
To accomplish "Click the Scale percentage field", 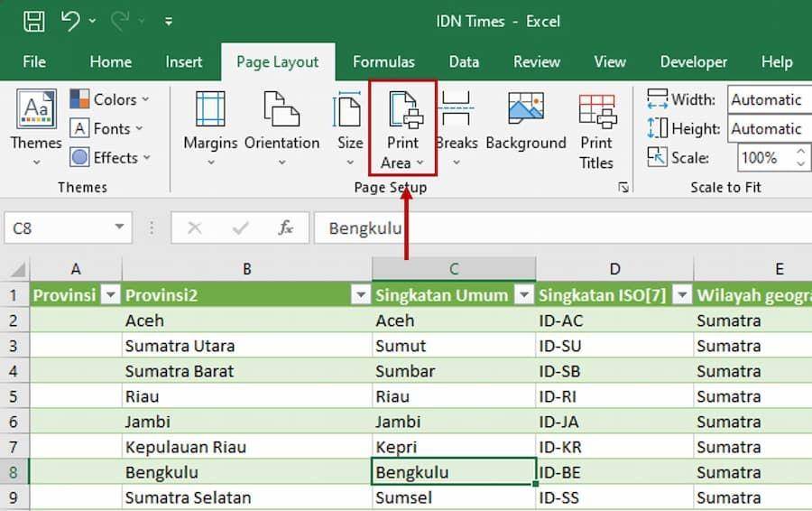I will click(x=765, y=157).
